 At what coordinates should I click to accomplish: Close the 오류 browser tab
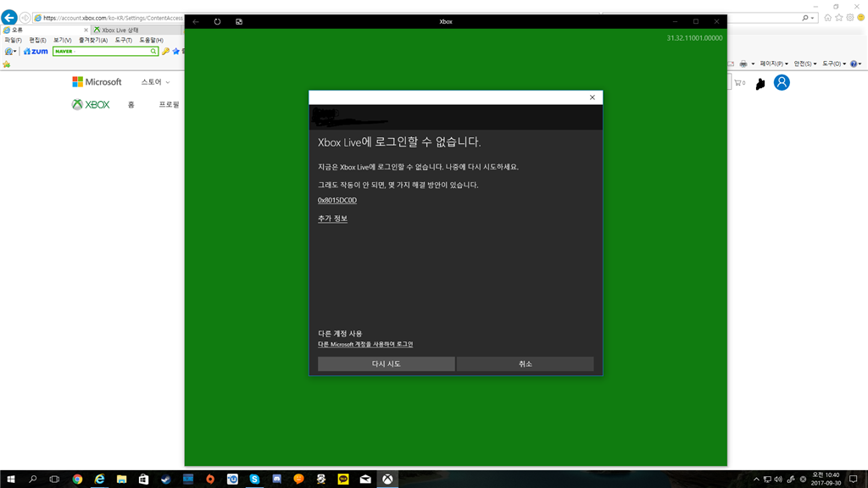click(86, 30)
